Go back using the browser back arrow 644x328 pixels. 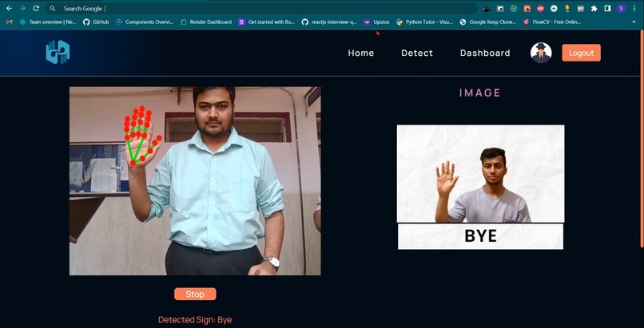tap(9, 8)
